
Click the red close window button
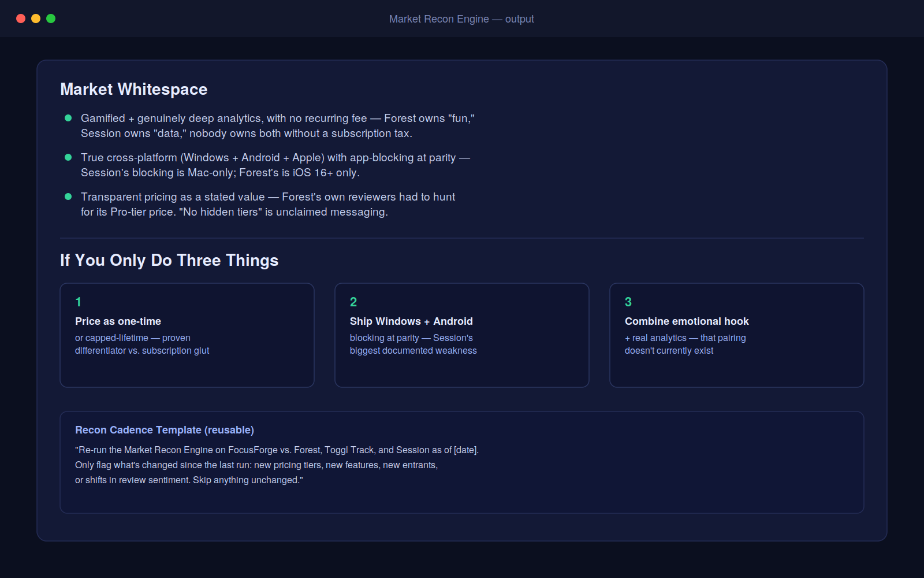[21, 18]
